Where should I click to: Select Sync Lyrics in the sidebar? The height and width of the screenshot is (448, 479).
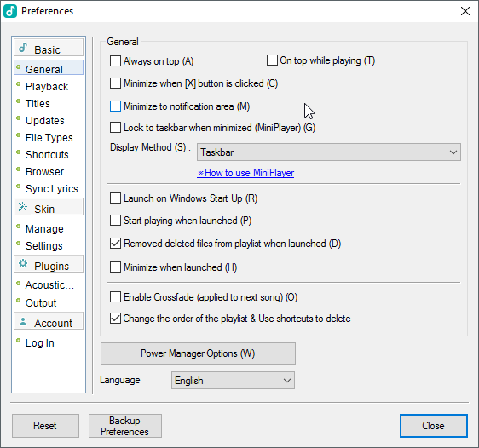(52, 189)
